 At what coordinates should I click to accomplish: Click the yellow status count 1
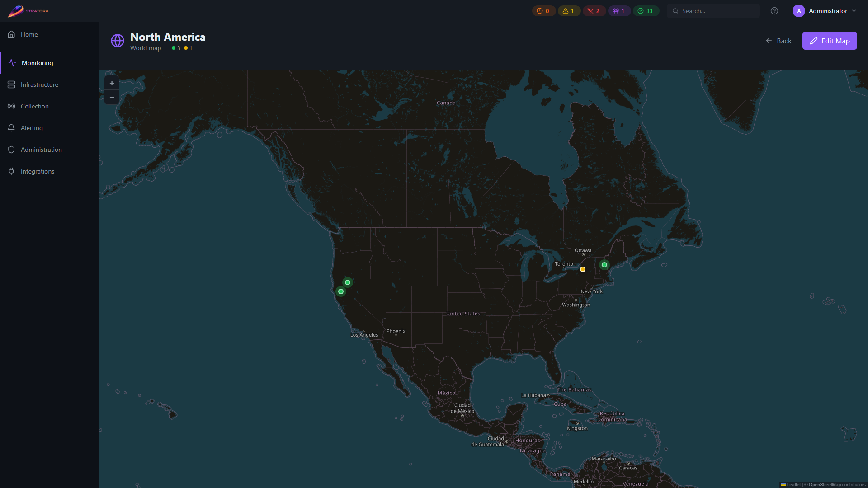tap(188, 48)
